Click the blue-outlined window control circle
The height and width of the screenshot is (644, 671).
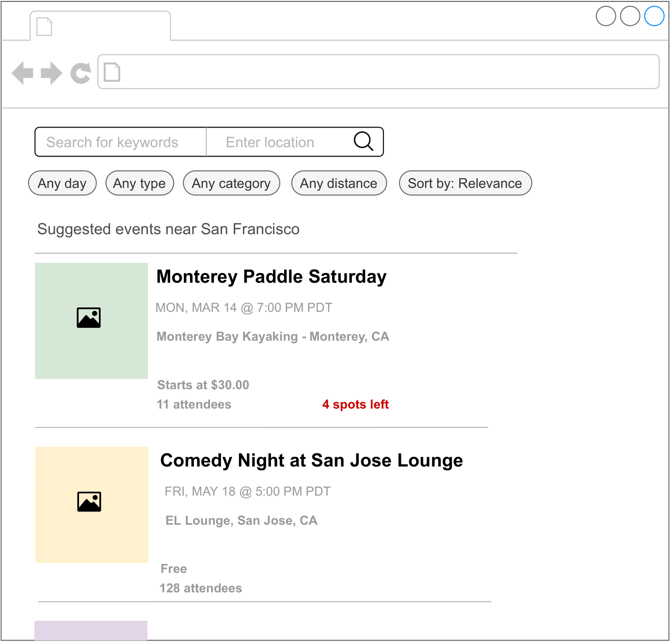(x=655, y=16)
